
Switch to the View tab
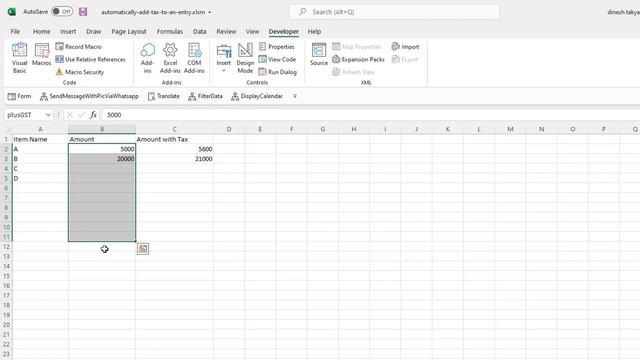click(252, 31)
